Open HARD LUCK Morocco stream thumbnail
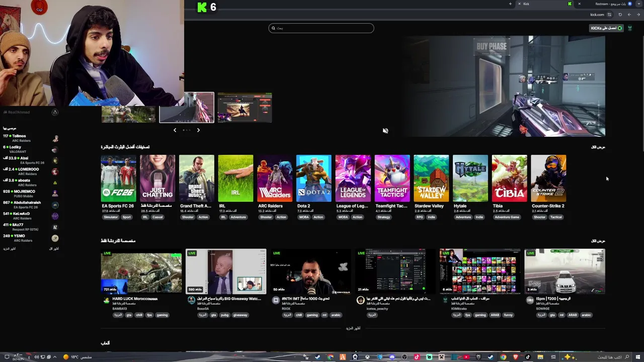 click(x=141, y=271)
